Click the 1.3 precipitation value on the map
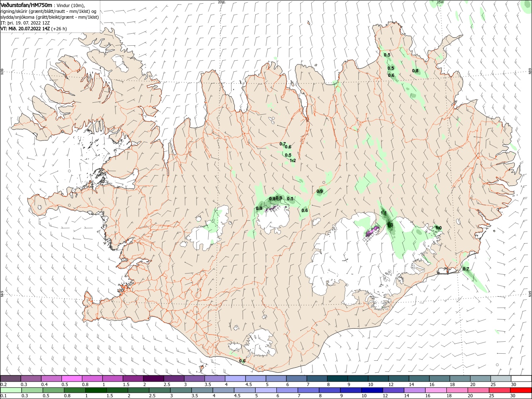The width and height of the screenshot is (532, 399). [x=390, y=225]
